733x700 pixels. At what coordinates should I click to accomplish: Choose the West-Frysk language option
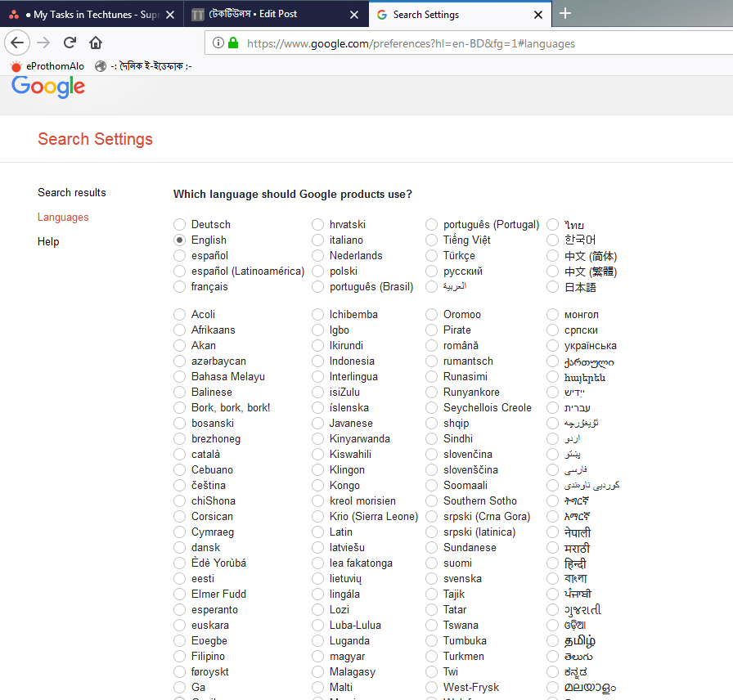(x=431, y=688)
